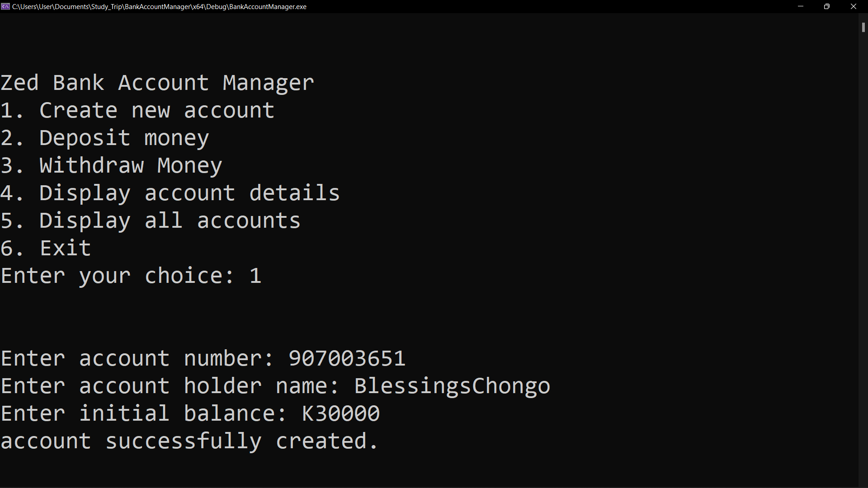Image resolution: width=868 pixels, height=488 pixels.
Task: Click the holder name BlessingsChongo
Action: 452,386
